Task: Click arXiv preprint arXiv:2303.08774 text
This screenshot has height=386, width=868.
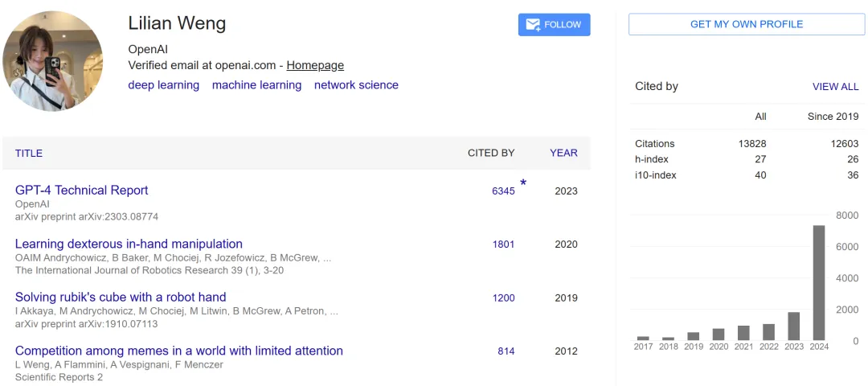Action: point(87,217)
